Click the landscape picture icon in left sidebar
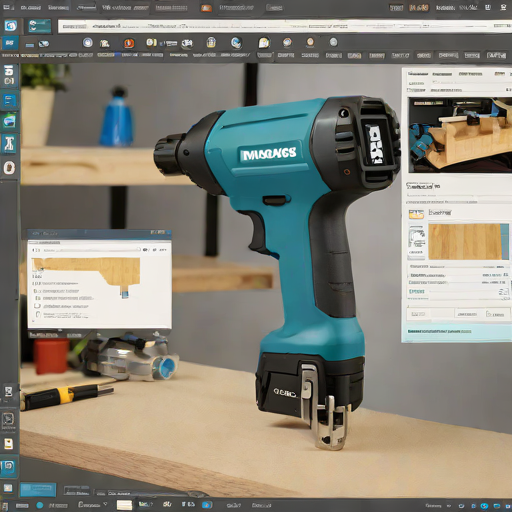Screen dimensions: 512x512 pos(9,121)
